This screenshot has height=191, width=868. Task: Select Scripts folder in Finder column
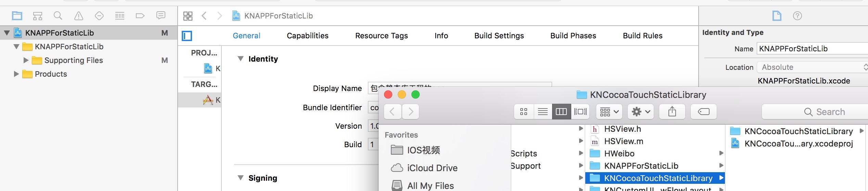coord(524,154)
